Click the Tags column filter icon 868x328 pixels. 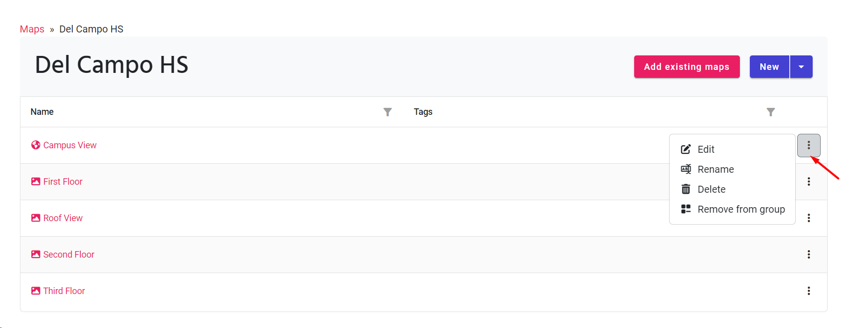tap(770, 112)
